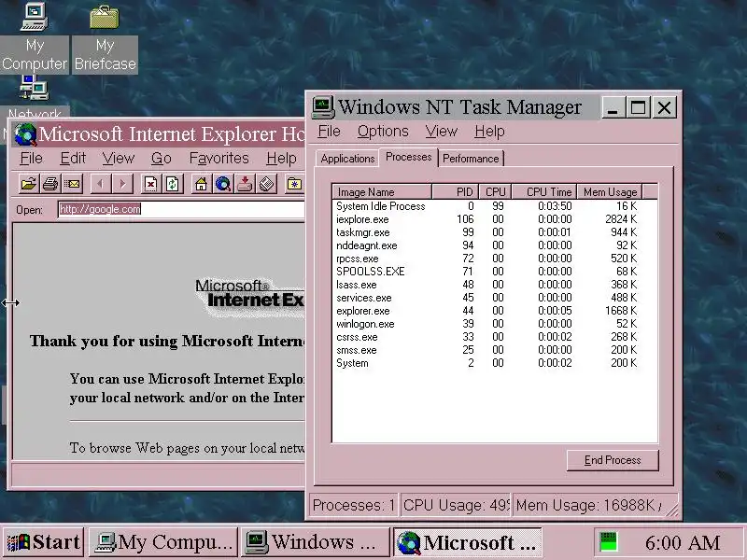Open Internet Explorer Edit menu
Image resolution: width=747 pixels, height=560 pixels.
[x=73, y=159]
